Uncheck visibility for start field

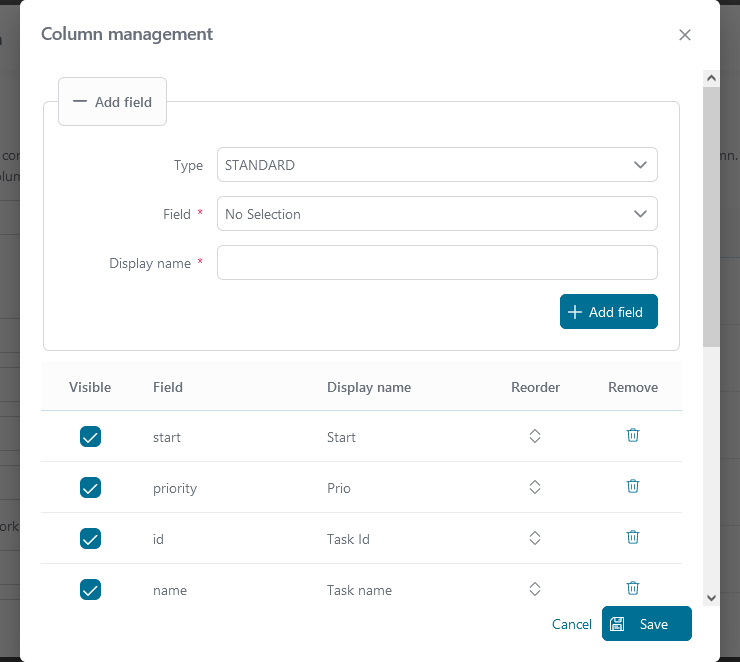(90, 437)
